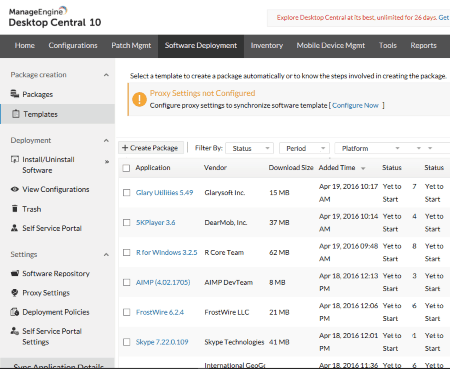Collapse the Package creation section
The width and height of the screenshot is (450, 369).
point(106,75)
